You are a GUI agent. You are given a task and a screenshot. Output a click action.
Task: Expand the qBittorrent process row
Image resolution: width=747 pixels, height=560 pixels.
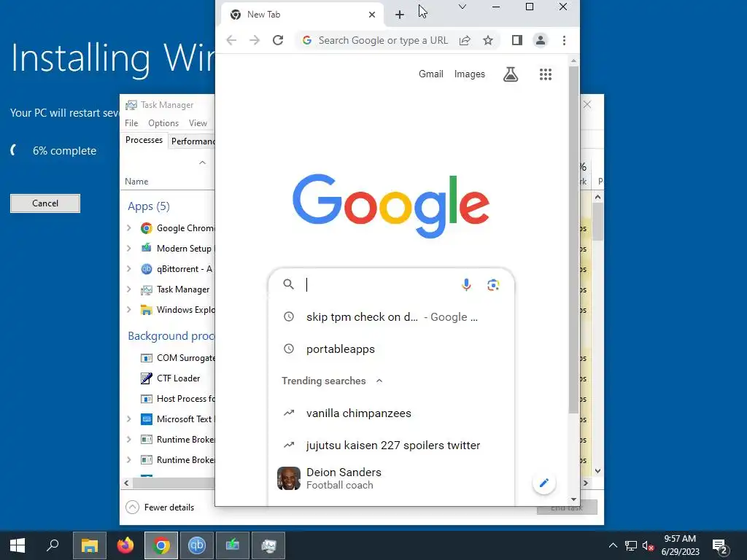coord(128,269)
